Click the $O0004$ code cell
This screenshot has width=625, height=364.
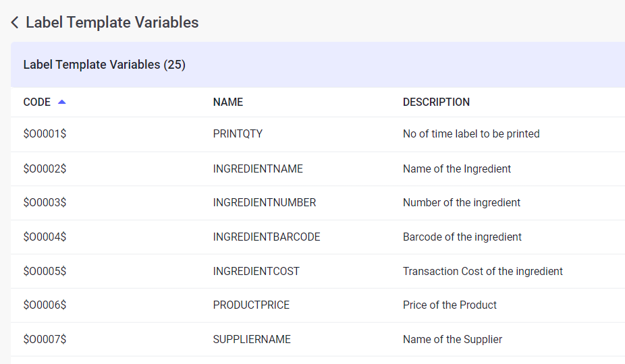pyautogui.click(x=45, y=237)
